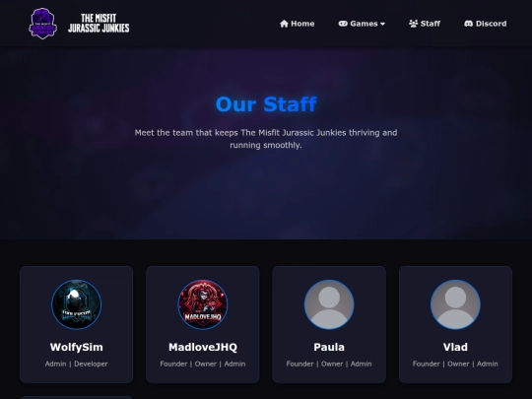This screenshot has width=532, height=399.
Task: Click the people group icon beside Staff
Action: [x=413, y=24]
